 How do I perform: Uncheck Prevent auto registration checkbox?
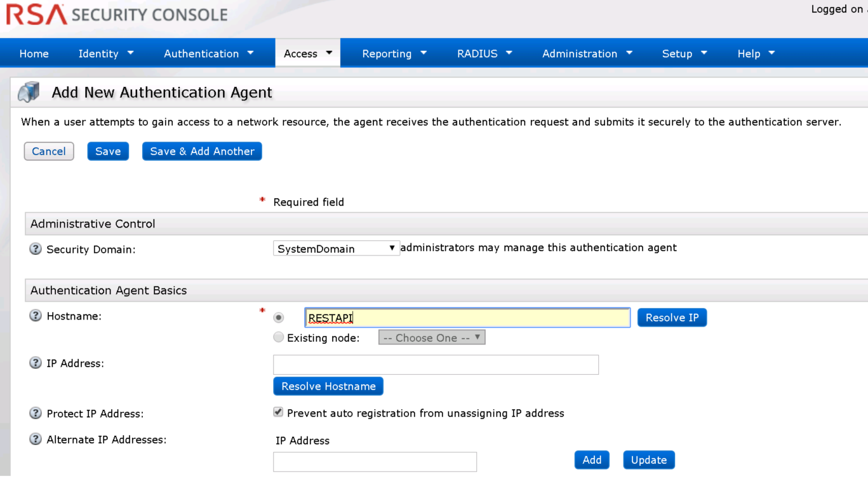(278, 412)
